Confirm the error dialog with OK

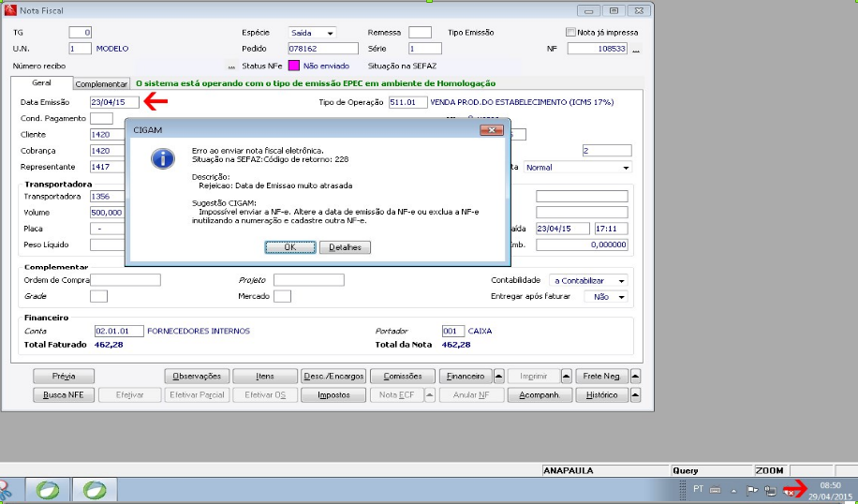[290, 247]
